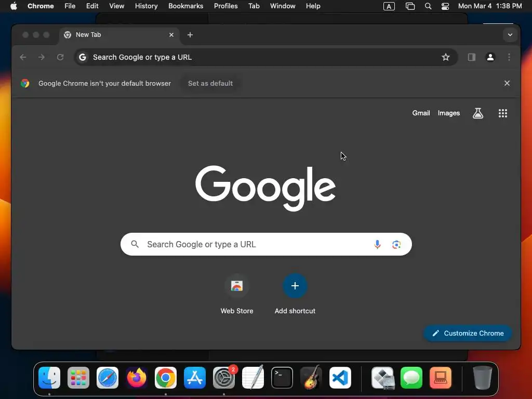The image size is (532, 399).
Task: Click the Add shortcut plus icon
Action: click(295, 286)
